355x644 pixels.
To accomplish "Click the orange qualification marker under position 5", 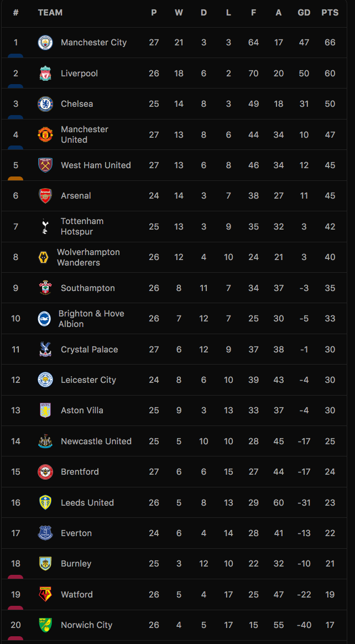I will 15,178.
